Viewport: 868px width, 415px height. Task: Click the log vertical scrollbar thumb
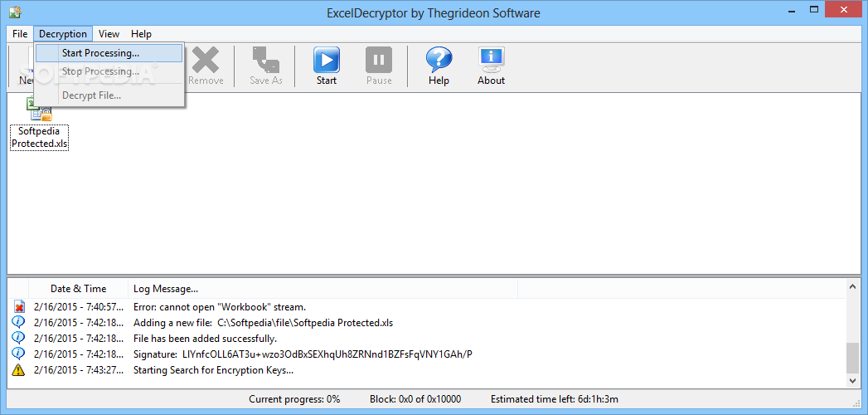(x=852, y=358)
